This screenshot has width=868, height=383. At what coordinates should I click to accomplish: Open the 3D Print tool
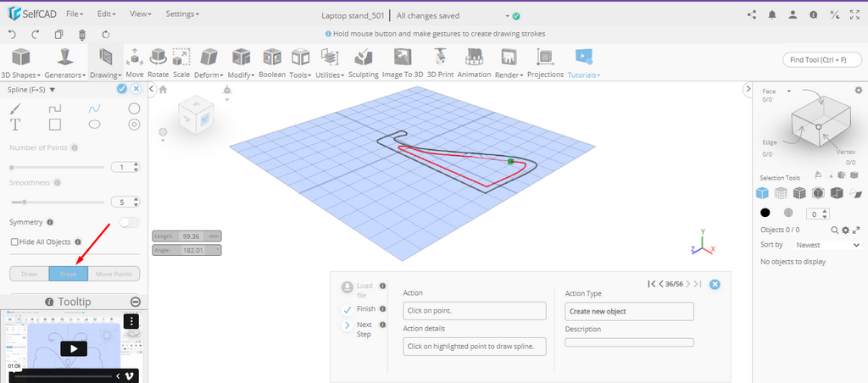coord(440,60)
